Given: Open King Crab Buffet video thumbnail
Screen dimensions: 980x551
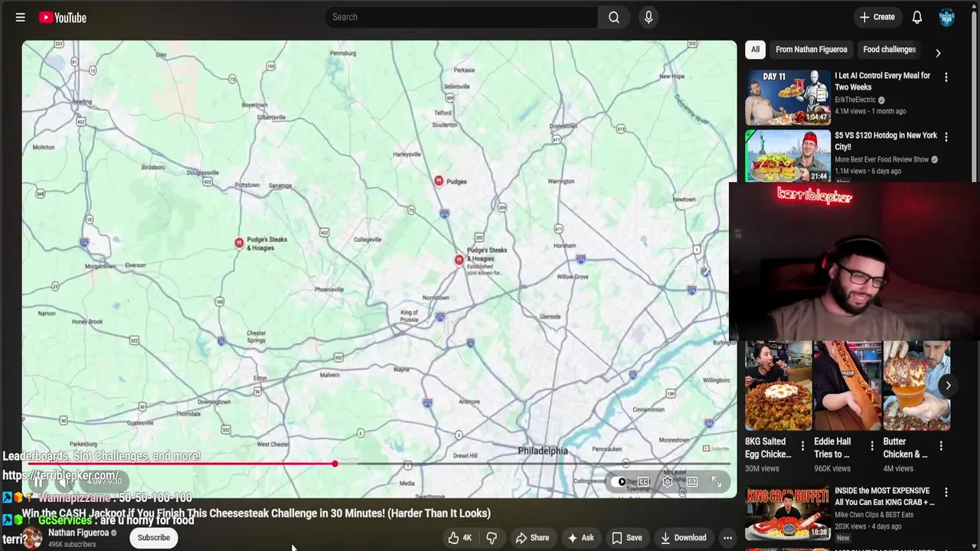Looking at the screenshot, I should [788, 513].
